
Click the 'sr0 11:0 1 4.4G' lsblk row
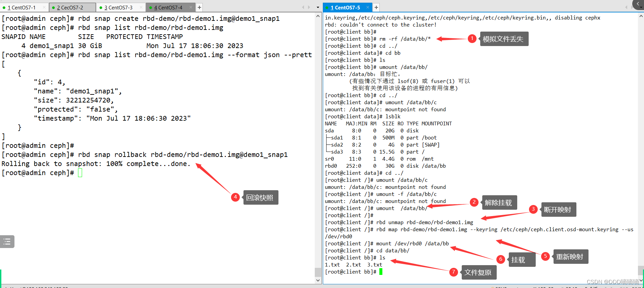click(x=379, y=159)
